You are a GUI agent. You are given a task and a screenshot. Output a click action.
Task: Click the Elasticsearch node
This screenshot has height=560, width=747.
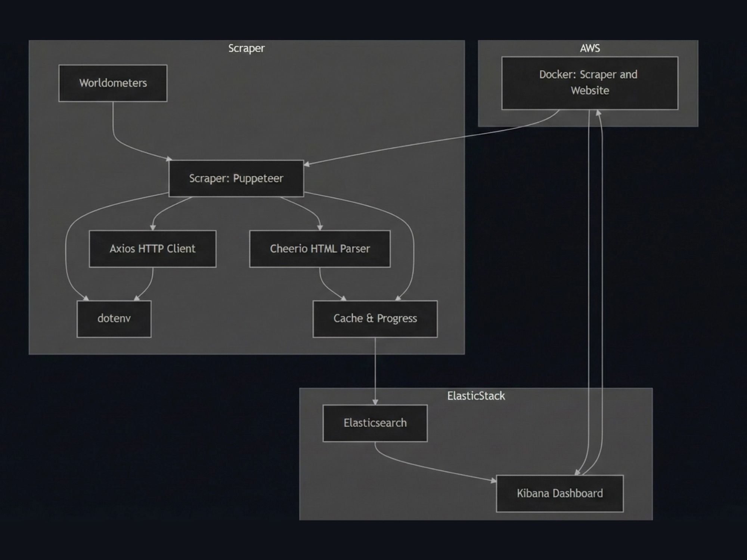[x=375, y=423]
